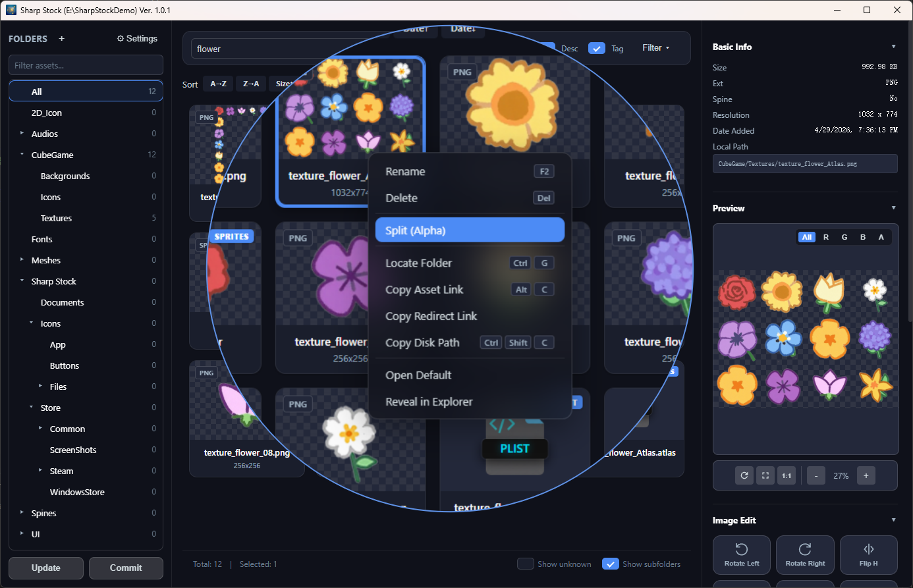Enable Show unknown checkbox
Image resolution: width=913 pixels, height=588 pixels.
click(525, 564)
